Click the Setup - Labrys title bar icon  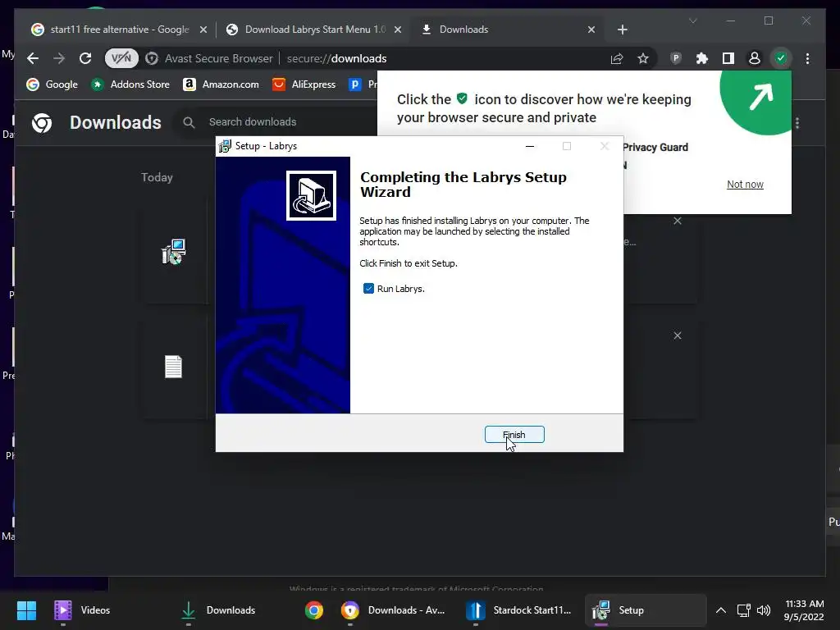click(225, 146)
